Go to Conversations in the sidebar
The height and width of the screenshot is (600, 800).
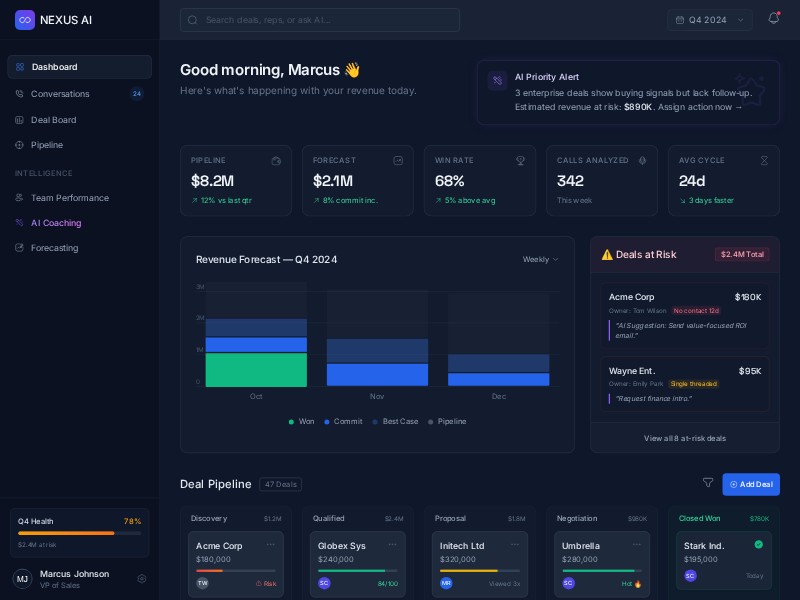pyautogui.click(x=60, y=94)
